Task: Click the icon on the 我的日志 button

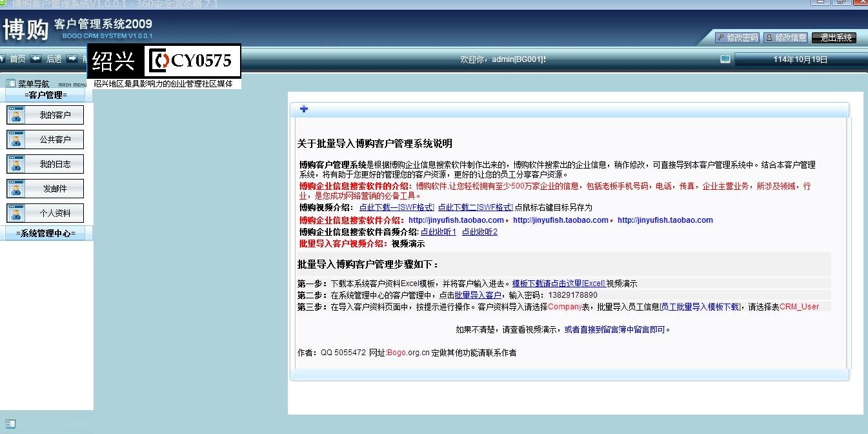Action: pos(15,164)
